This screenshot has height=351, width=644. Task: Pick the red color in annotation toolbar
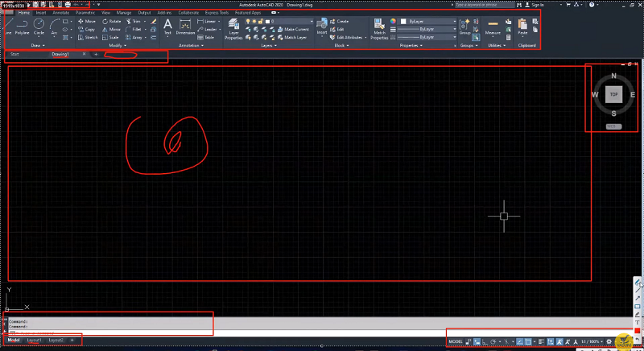tap(637, 331)
